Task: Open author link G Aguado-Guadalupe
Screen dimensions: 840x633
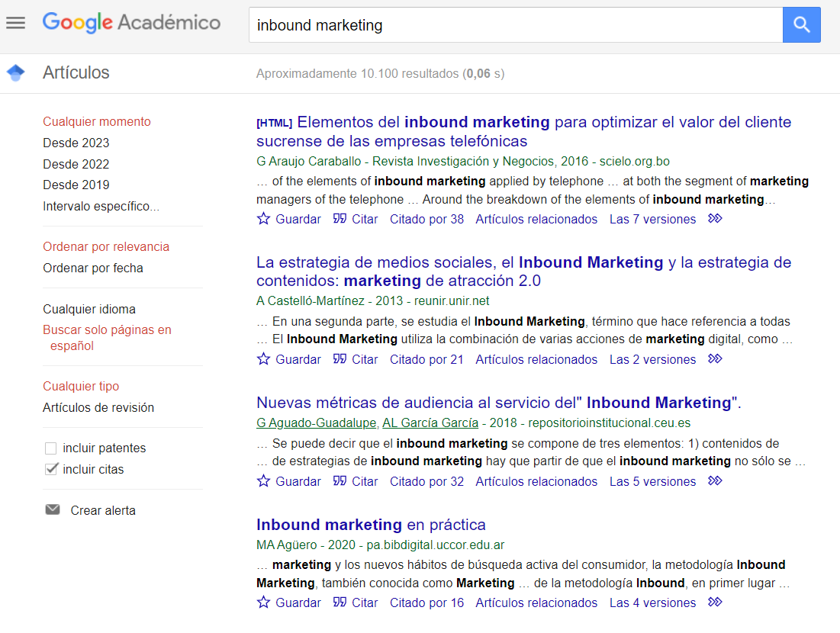Action: coord(317,423)
